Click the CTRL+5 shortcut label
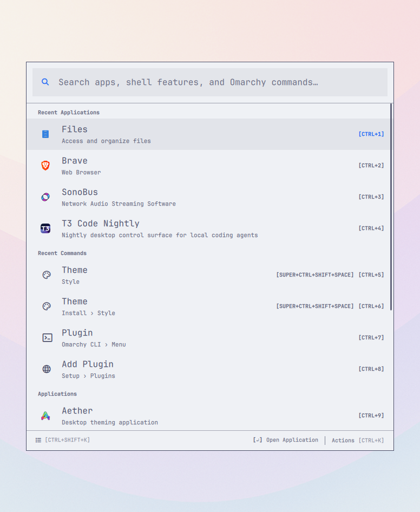 coord(371,275)
